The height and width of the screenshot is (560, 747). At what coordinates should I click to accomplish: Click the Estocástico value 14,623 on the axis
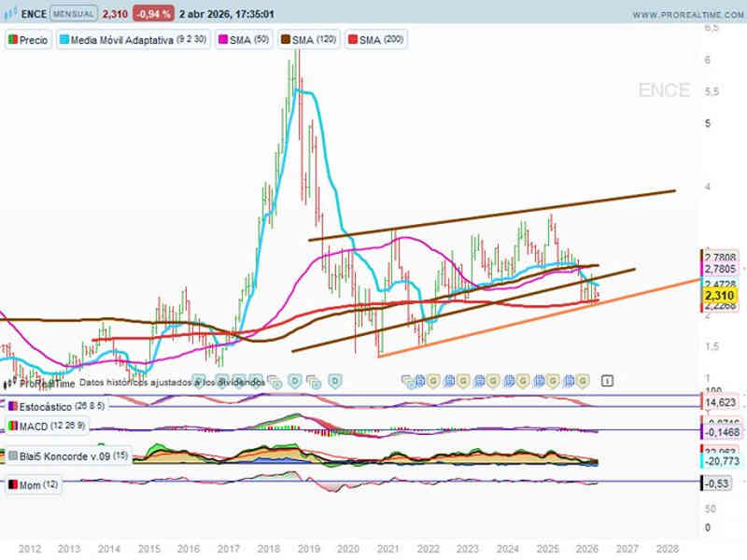pyautogui.click(x=720, y=402)
